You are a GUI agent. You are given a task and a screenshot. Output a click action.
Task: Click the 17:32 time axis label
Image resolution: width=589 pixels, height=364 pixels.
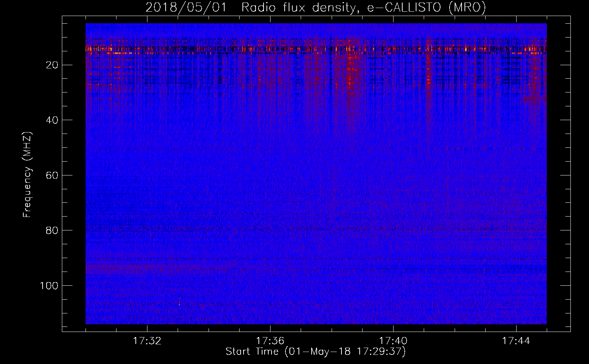(147, 341)
